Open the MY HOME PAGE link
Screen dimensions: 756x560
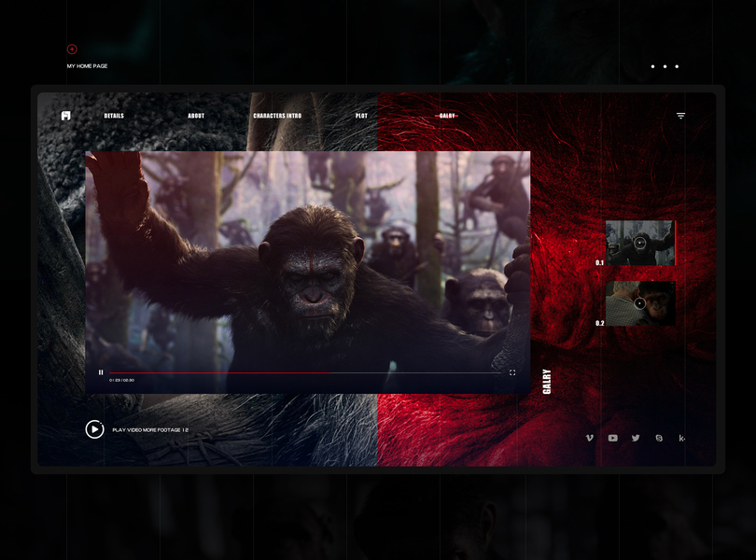88,66
